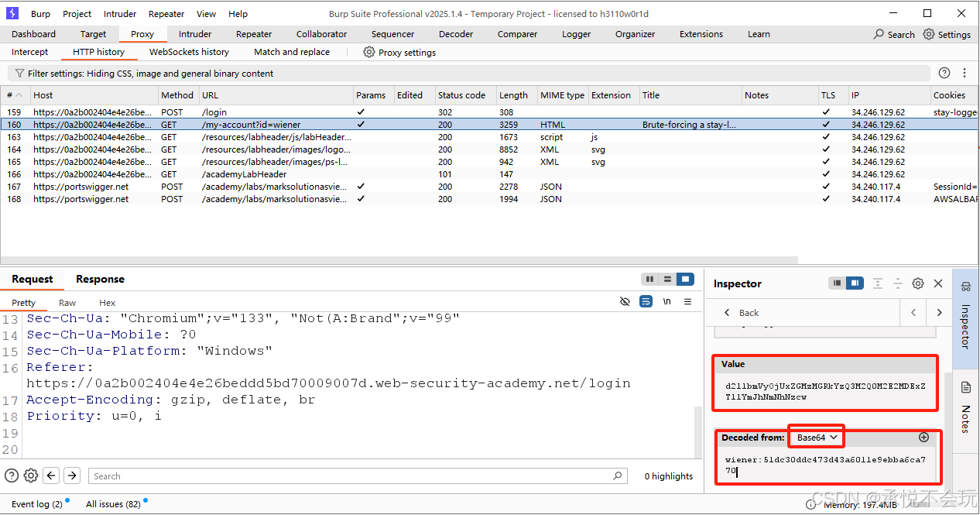
Task: Click the decoded wiener value text box
Action: [x=825, y=465]
